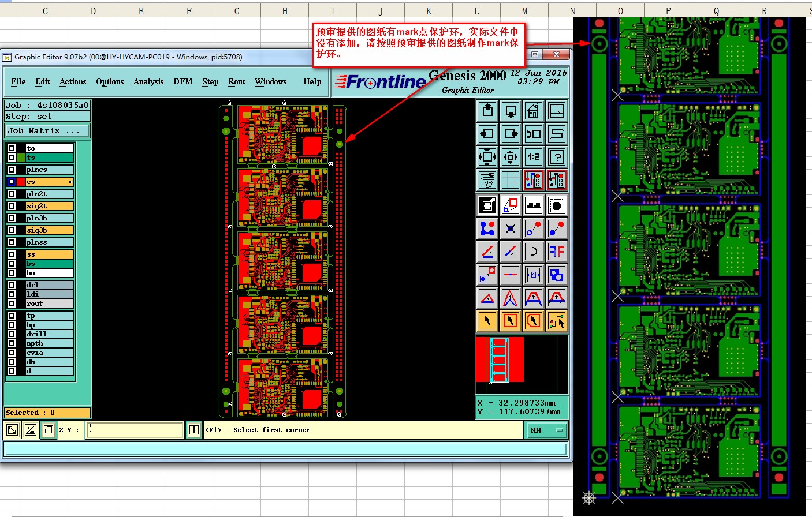812x517 pixels.
Task: Click the mirror F icon
Action: (557, 252)
